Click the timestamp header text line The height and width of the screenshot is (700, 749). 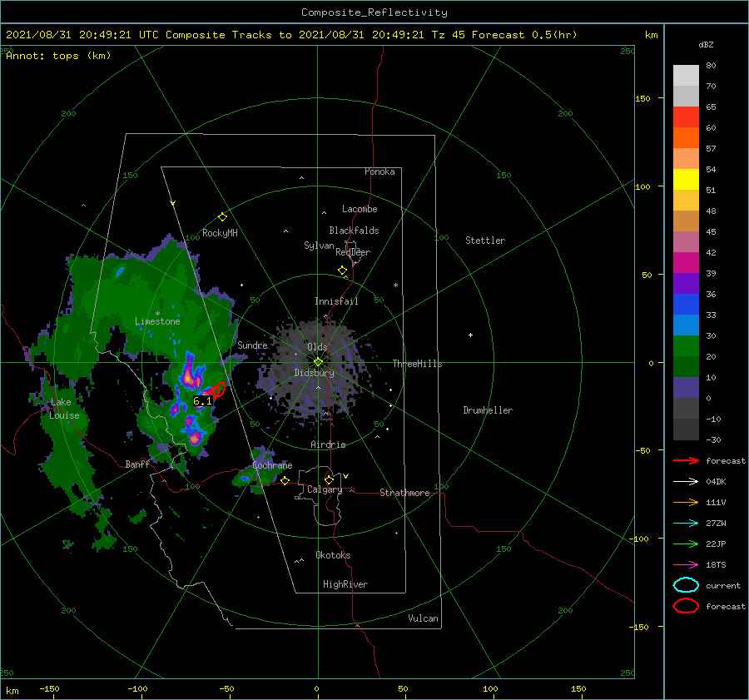pyautogui.click(x=291, y=35)
